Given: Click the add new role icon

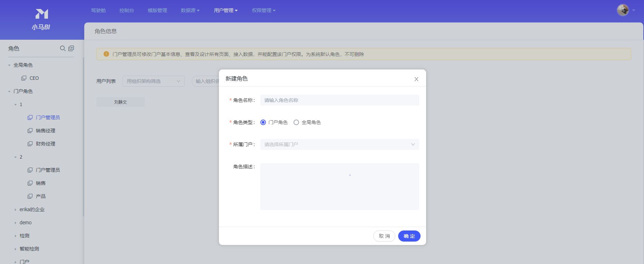Looking at the screenshot, I should coord(71,48).
